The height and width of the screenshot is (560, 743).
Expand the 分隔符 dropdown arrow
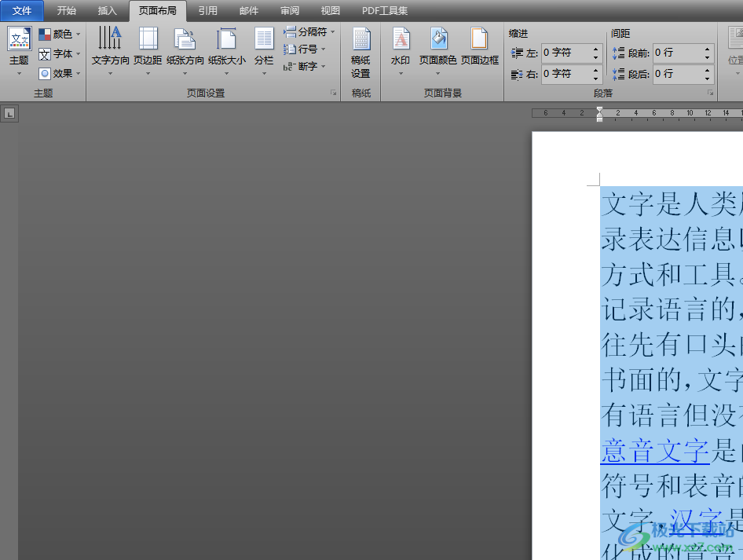[x=333, y=31]
